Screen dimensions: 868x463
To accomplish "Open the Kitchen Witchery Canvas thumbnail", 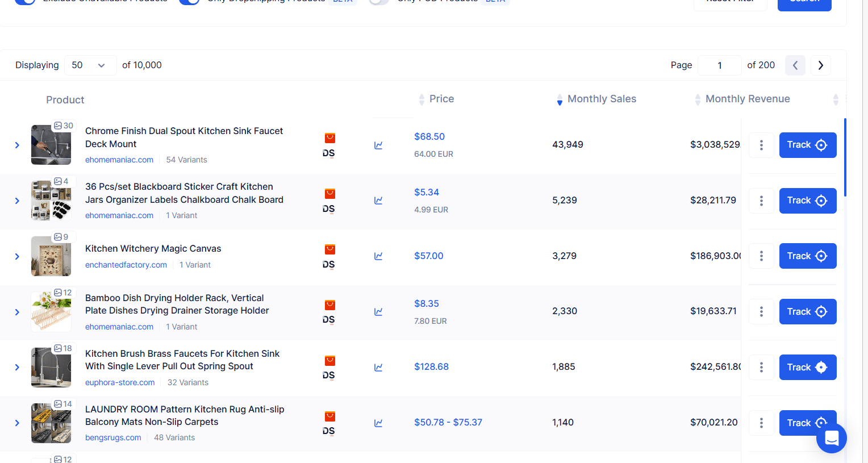I will click(x=51, y=256).
